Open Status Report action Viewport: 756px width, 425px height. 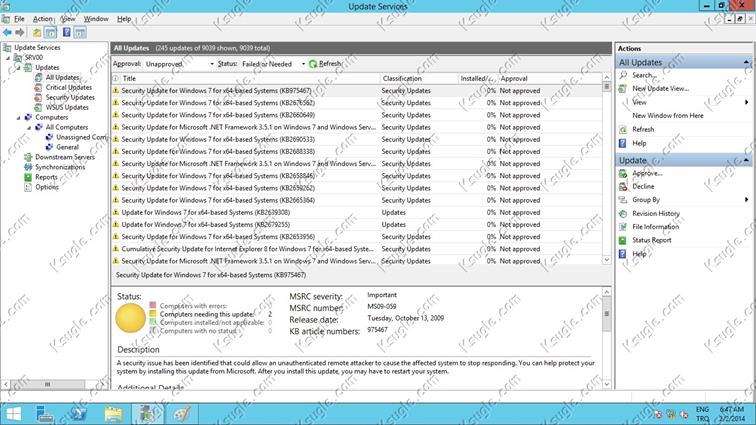point(651,240)
